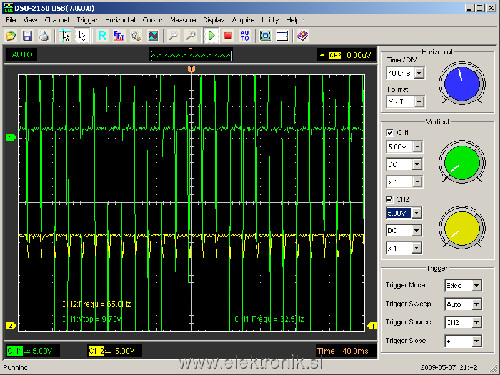This screenshot has width=500, height=375.
Task: Open the CH2 volts per division dropdown
Action: 417,213
